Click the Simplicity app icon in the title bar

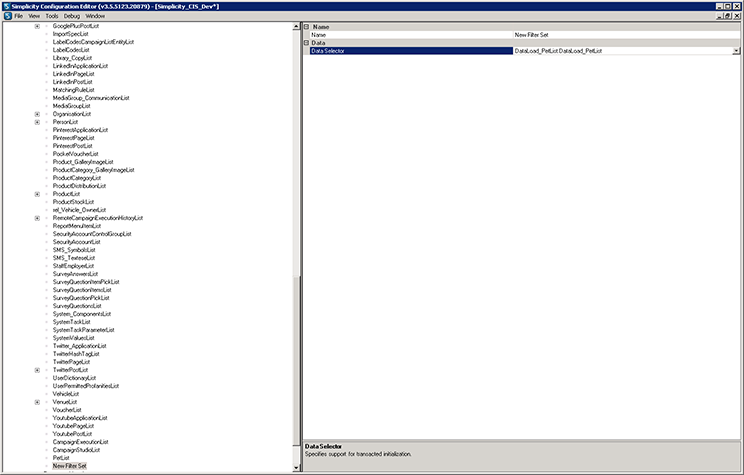coord(6,6)
